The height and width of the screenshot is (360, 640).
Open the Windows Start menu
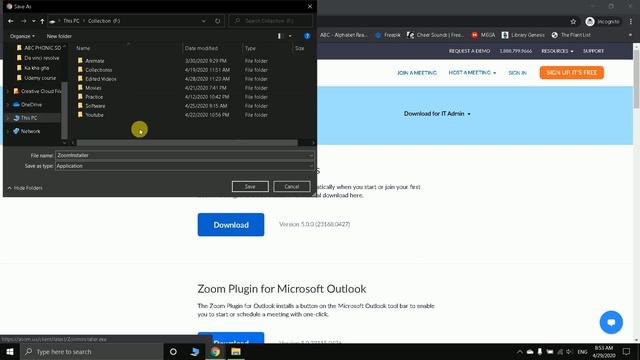pos(10,351)
